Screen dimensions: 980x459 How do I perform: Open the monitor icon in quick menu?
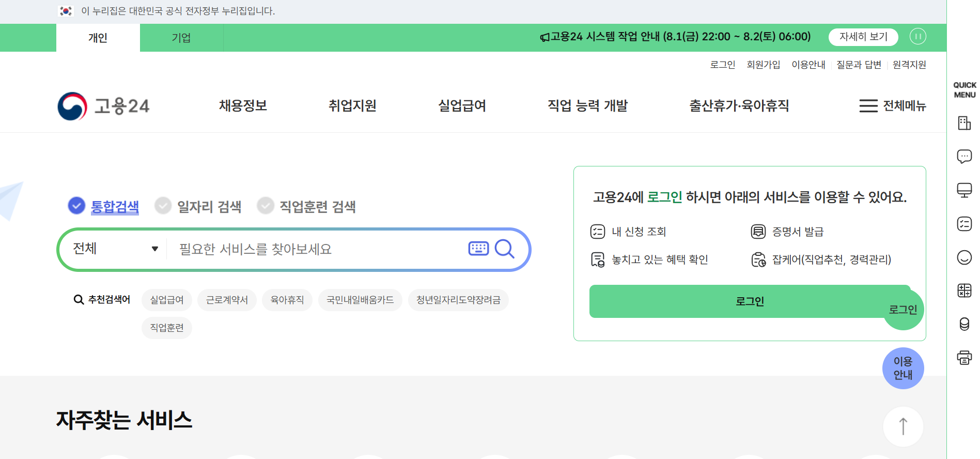pos(964,190)
